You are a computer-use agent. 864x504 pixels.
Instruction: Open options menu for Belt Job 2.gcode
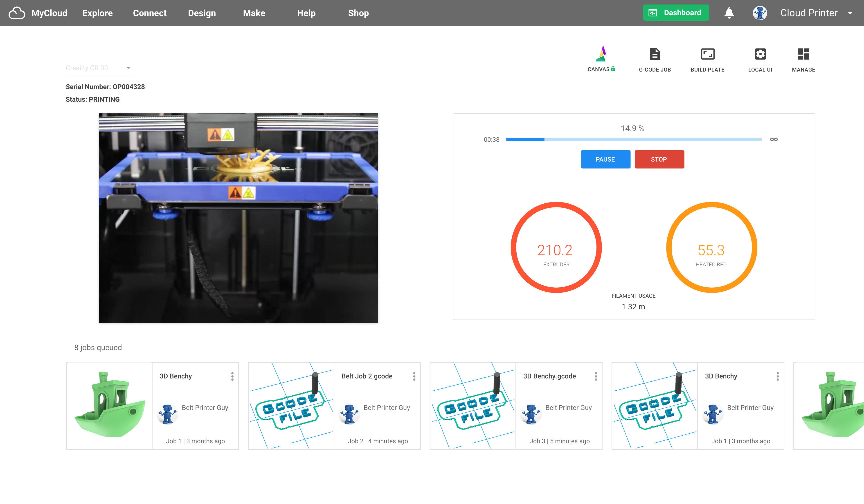(414, 376)
